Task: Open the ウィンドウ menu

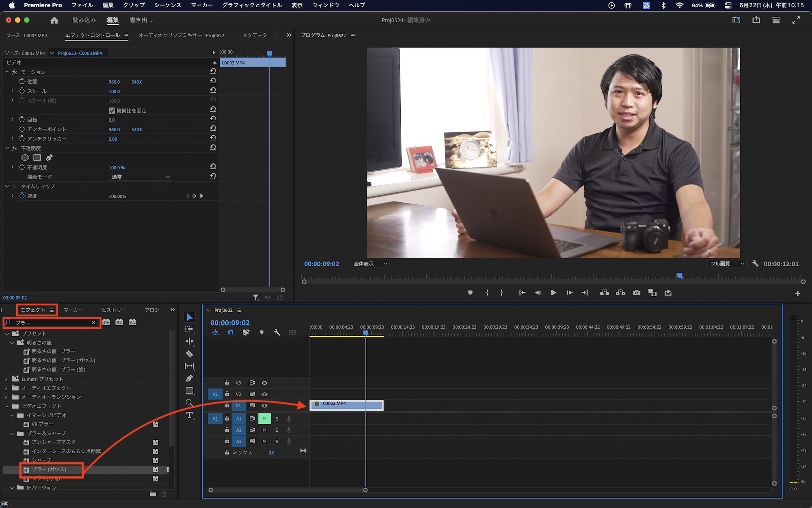Action: [325, 5]
